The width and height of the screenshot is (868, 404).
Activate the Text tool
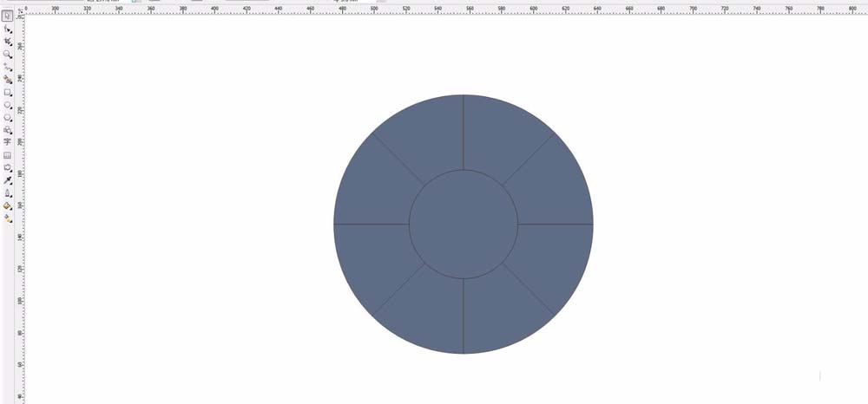click(8, 142)
